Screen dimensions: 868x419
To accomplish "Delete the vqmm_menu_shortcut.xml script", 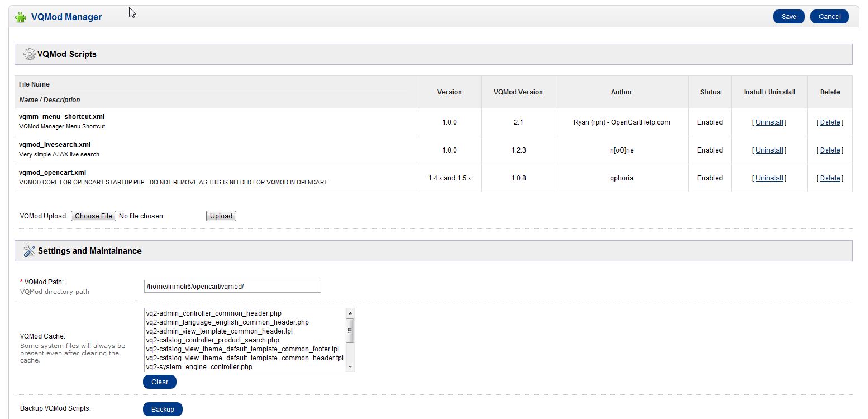I will coord(829,122).
